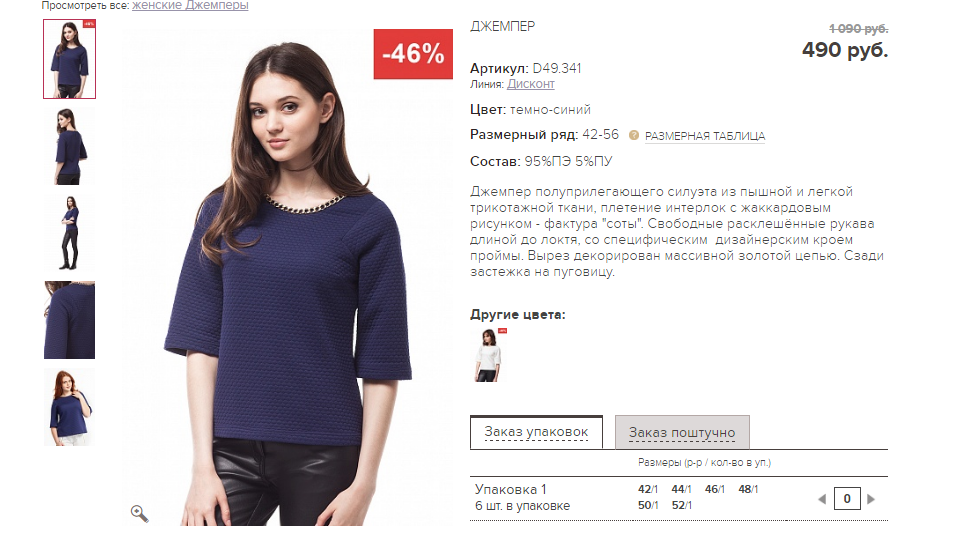This screenshot has height=542, width=974.
Task: Select the full-length model thumbnail
Action: pos(70,233)
